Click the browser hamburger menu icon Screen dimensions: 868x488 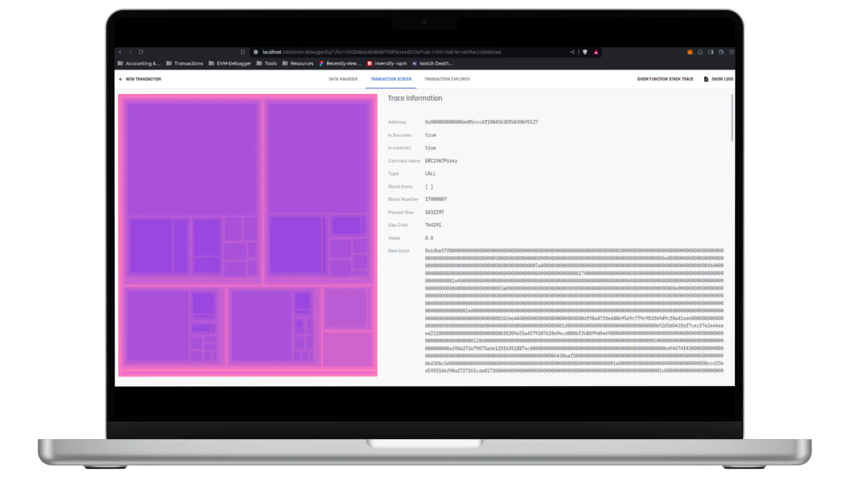click(x=731, y=52)
